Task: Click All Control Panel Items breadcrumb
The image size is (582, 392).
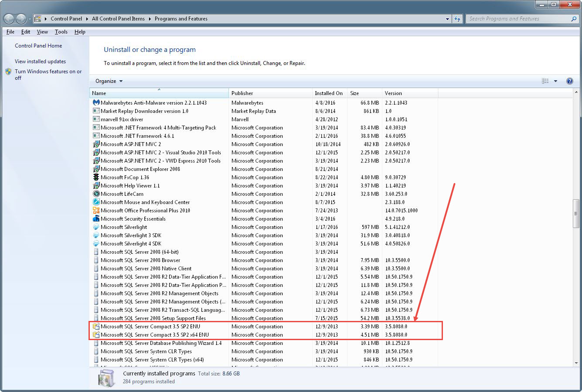Action: (x=119, y=19)
